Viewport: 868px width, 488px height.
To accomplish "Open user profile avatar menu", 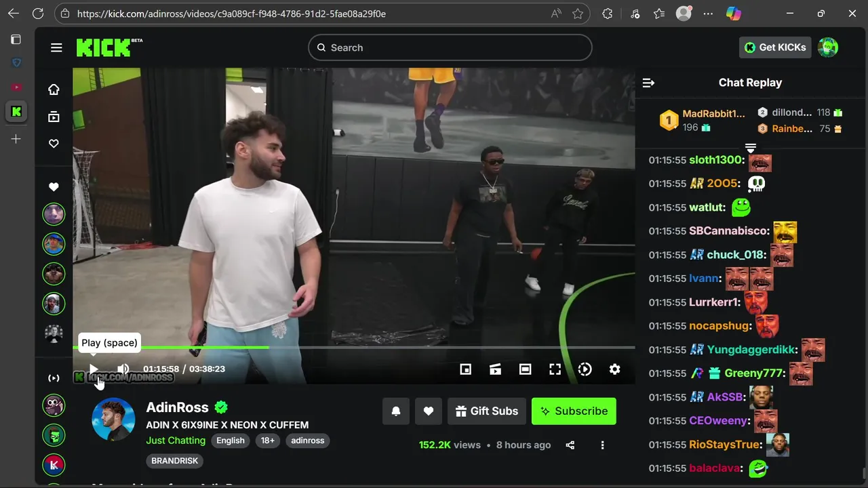I will (x=828, y=47).
